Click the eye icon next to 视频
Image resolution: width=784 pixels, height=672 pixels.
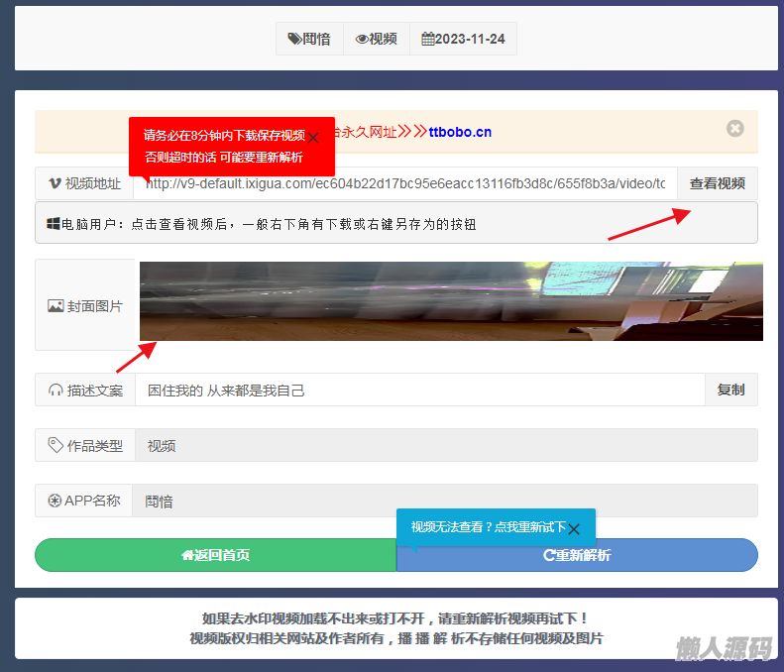pos(362,40)
